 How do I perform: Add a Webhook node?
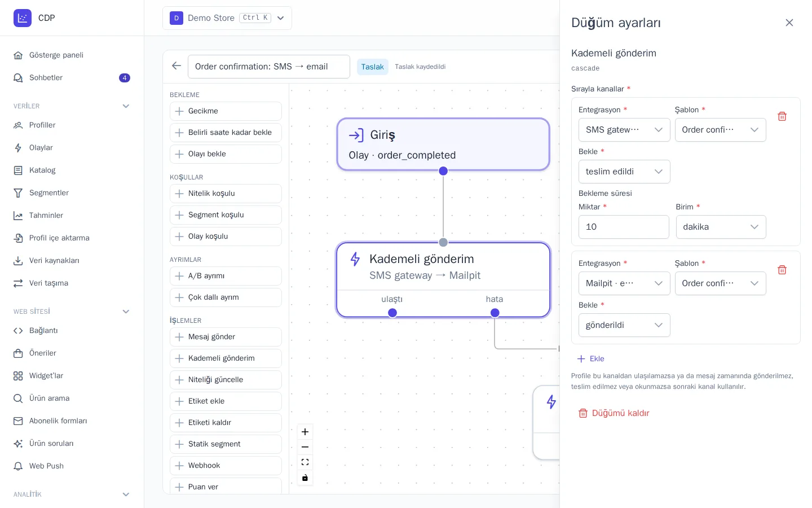226,466
